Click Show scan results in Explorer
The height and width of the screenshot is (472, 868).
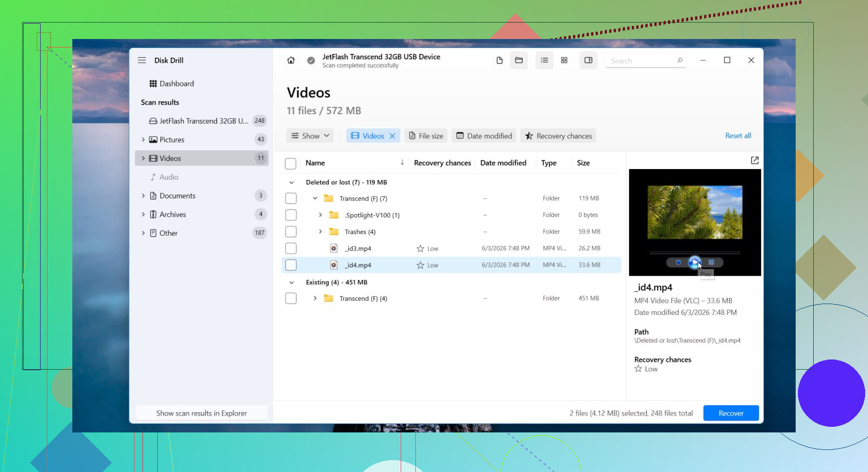point(202,413)
